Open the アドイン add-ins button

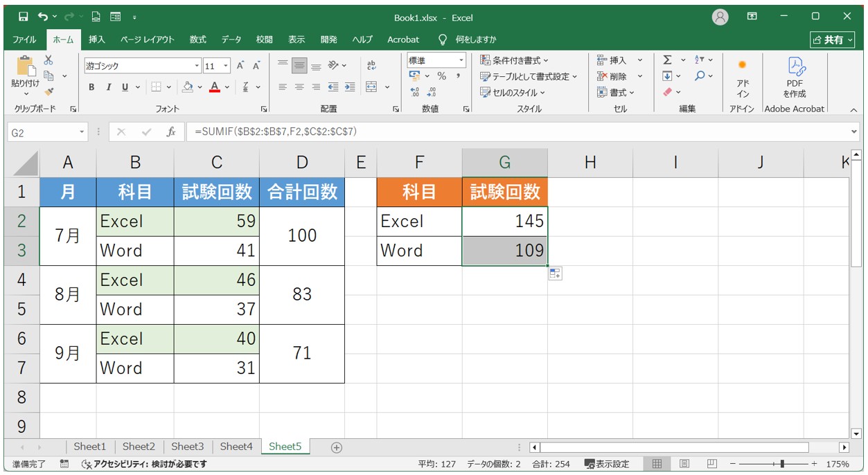click(x=743, y=78)
